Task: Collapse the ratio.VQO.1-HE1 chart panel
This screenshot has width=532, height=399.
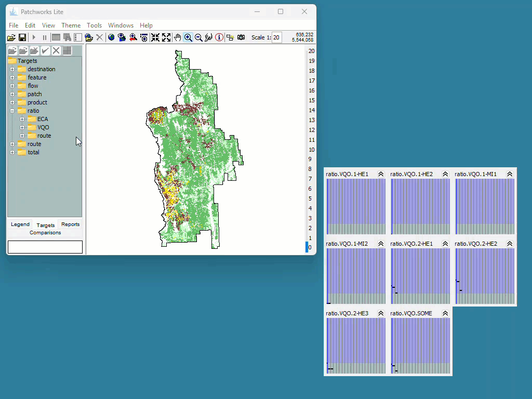Action: pos(381,174)
